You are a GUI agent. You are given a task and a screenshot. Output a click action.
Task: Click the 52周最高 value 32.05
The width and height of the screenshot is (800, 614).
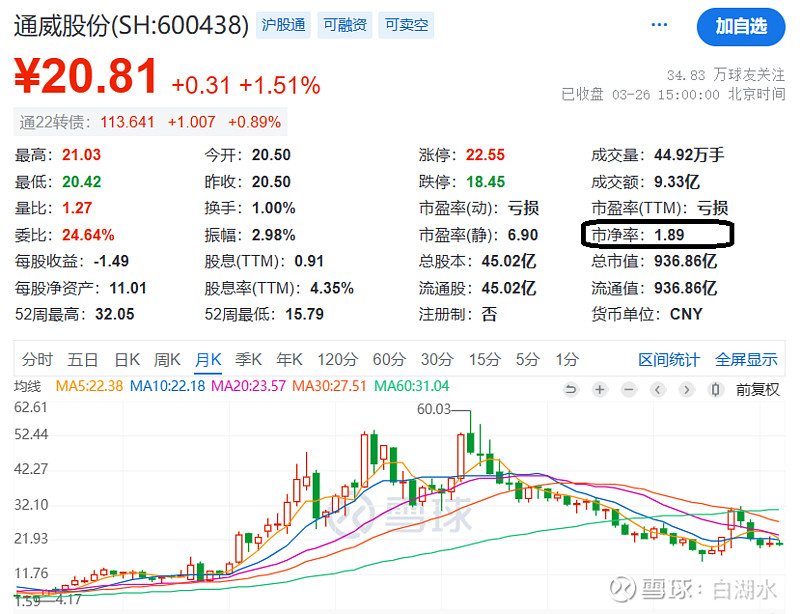(x=114, y=314)
